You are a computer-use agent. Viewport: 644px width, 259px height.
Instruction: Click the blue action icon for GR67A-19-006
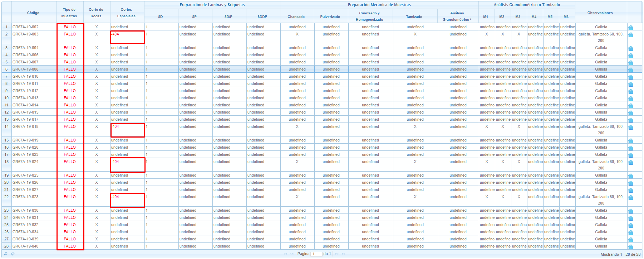(x=631, y=56)
